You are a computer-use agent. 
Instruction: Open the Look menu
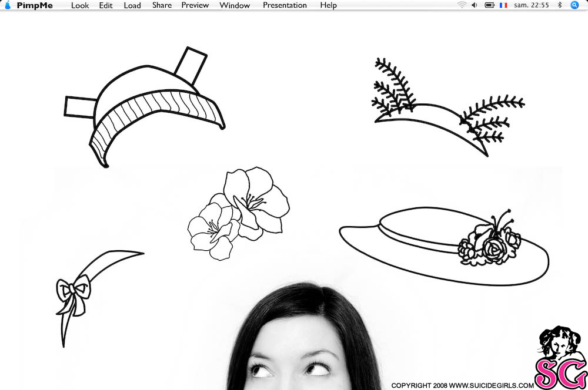coord(80,5)
